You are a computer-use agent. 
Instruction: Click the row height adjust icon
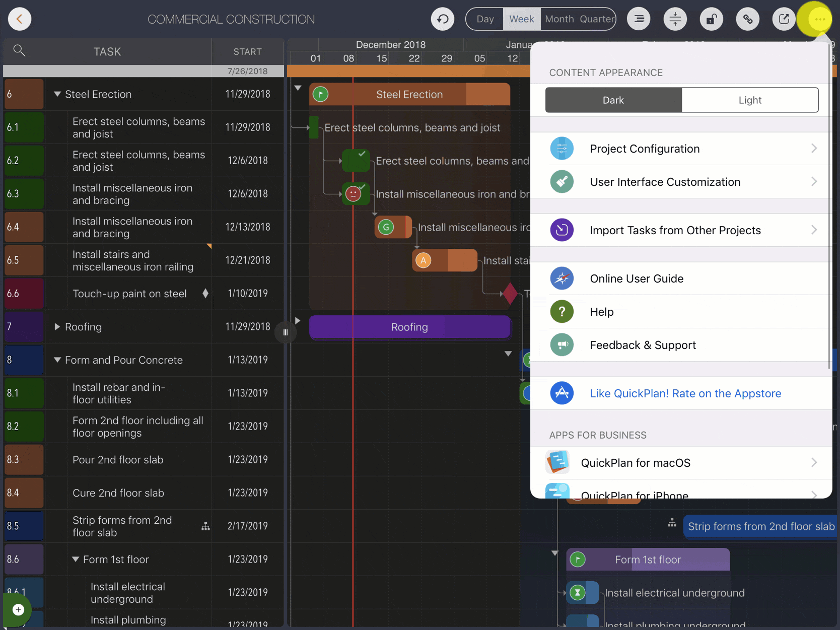675,19
